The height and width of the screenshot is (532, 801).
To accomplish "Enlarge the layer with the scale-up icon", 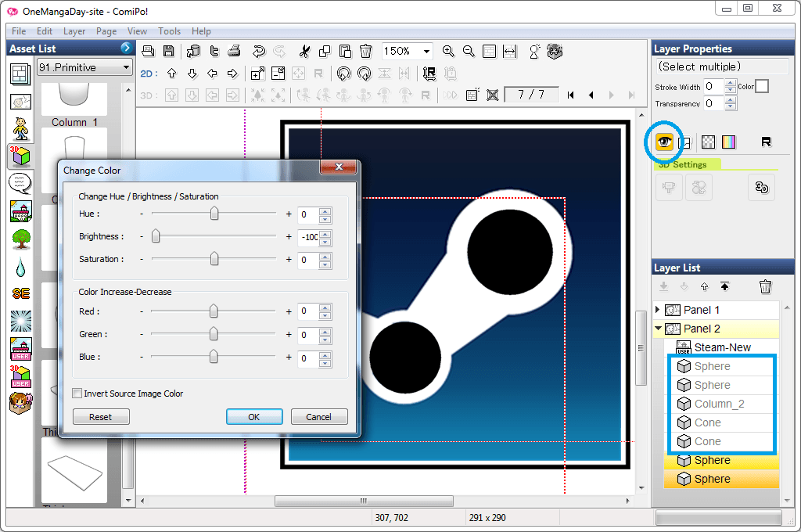I will pos(258,74).
